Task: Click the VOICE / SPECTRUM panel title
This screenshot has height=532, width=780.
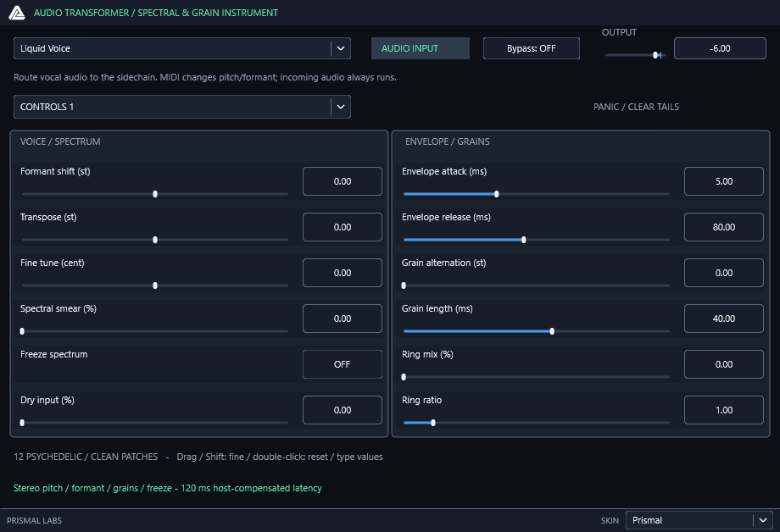Action: click(x=60, y=141)
